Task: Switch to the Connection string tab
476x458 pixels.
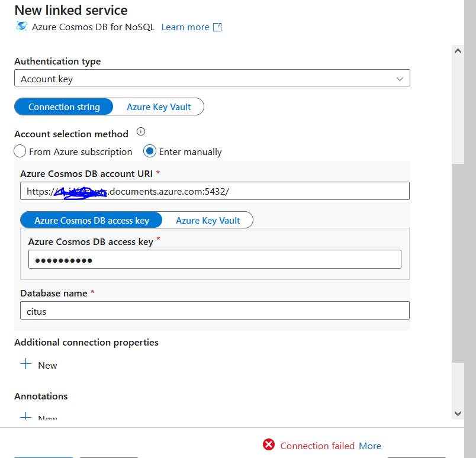Action: coord(64,107)
